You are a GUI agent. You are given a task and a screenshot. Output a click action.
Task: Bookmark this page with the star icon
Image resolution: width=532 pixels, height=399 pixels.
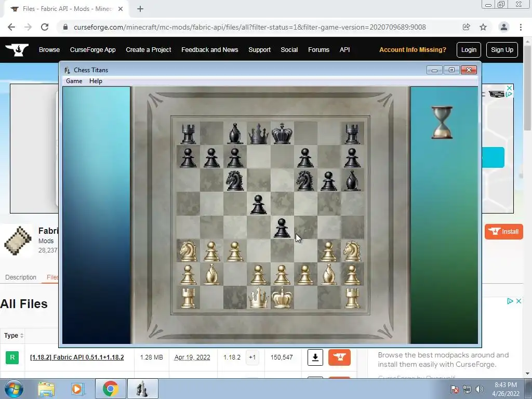[483, 27]
